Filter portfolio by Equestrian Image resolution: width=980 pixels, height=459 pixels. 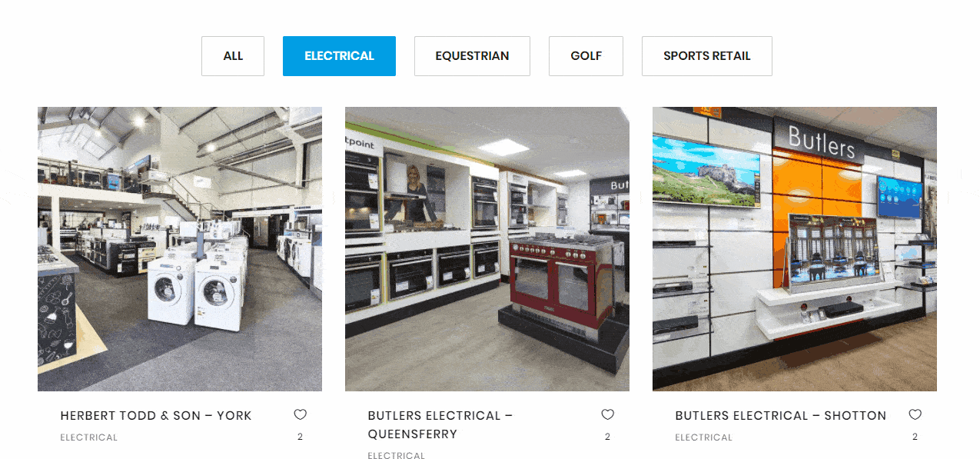point(472,56)
